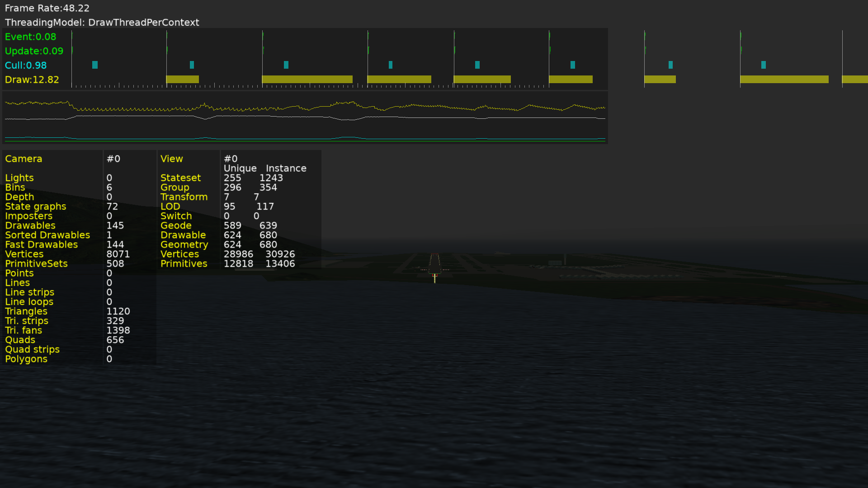The width and height of the screenshot is (868, 488).
Task: Click the Frame Rate readout
Action: click(47, 8)
